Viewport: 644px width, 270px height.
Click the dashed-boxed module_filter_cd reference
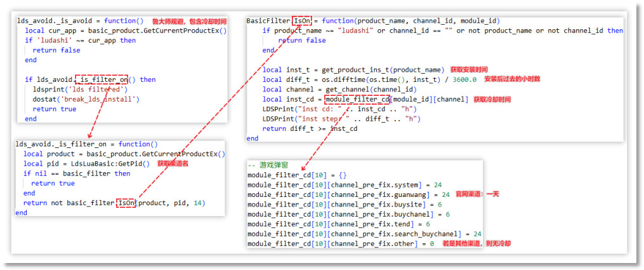coord(357,99)
